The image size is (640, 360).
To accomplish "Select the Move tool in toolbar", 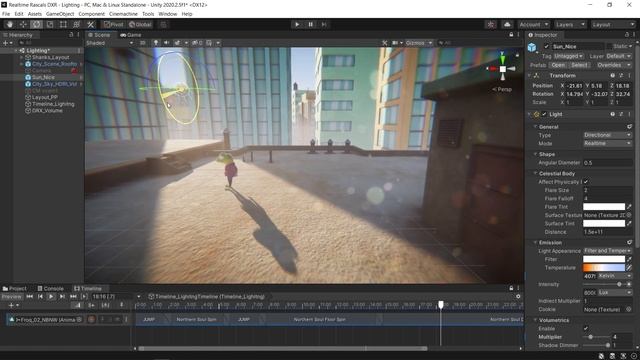I will click(23, 24).
